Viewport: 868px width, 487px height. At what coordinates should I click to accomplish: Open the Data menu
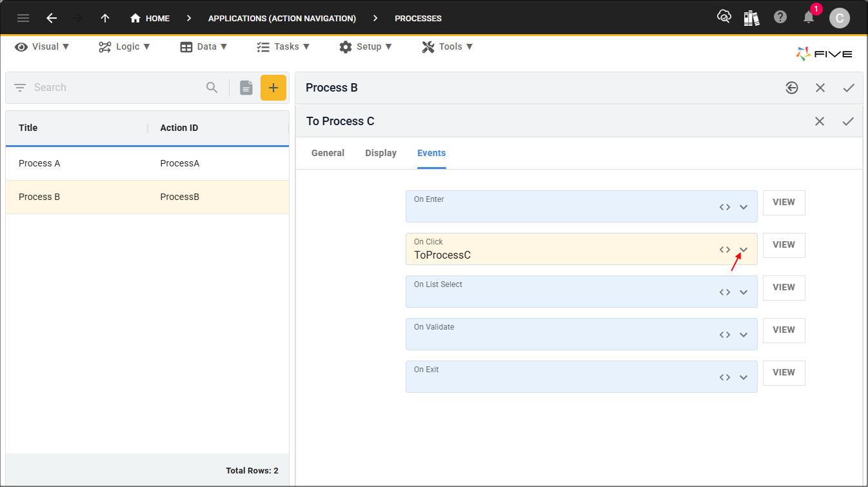pyautogui.click(x=204, y=46)
